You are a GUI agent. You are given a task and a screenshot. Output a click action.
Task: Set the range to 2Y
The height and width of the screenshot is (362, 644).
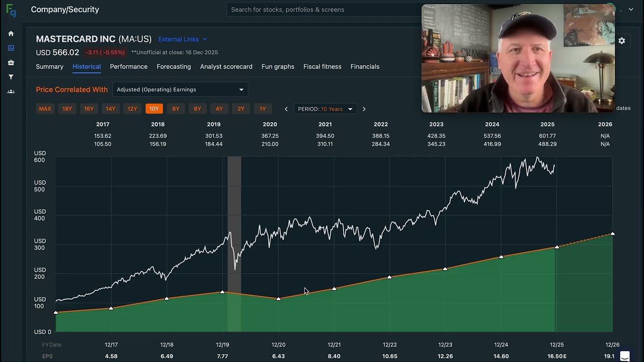[x=241, y=109]
